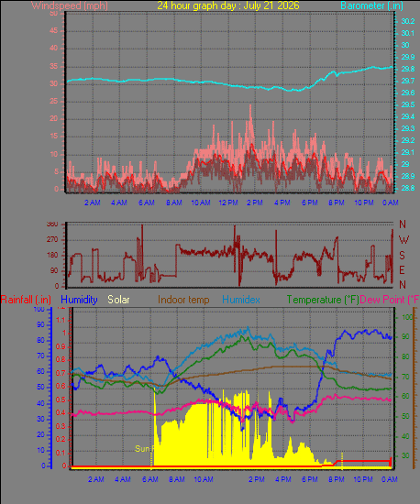Viewport: 420px width, 504px height.
Task: Select the Dew Point legend label
Action: 389,300
